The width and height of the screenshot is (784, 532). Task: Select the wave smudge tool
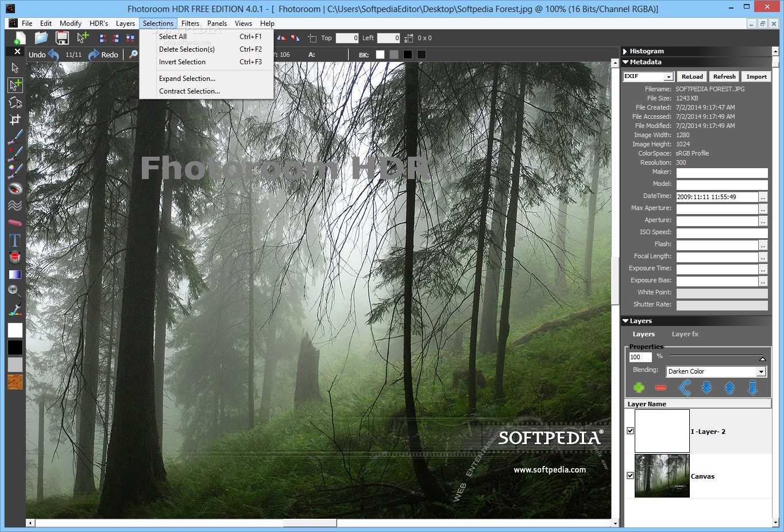click(x=15, y=205)
